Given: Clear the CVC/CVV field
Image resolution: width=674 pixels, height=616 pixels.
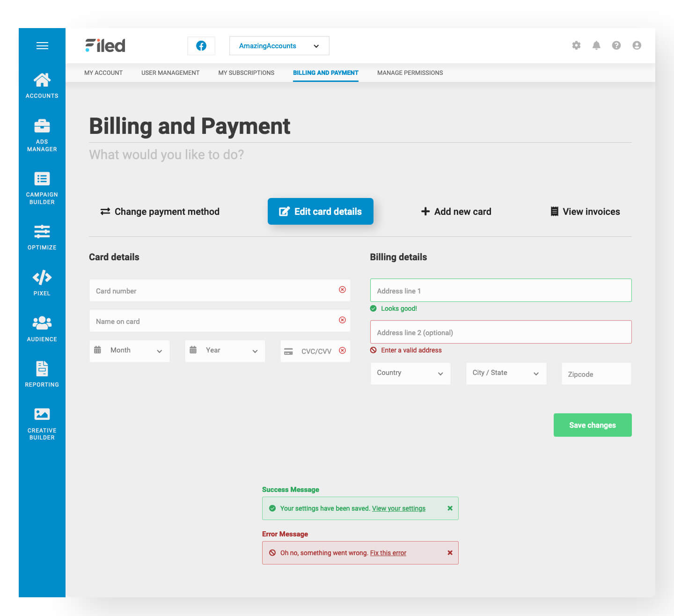Looking at the screenshot, I should pos(342,351).
